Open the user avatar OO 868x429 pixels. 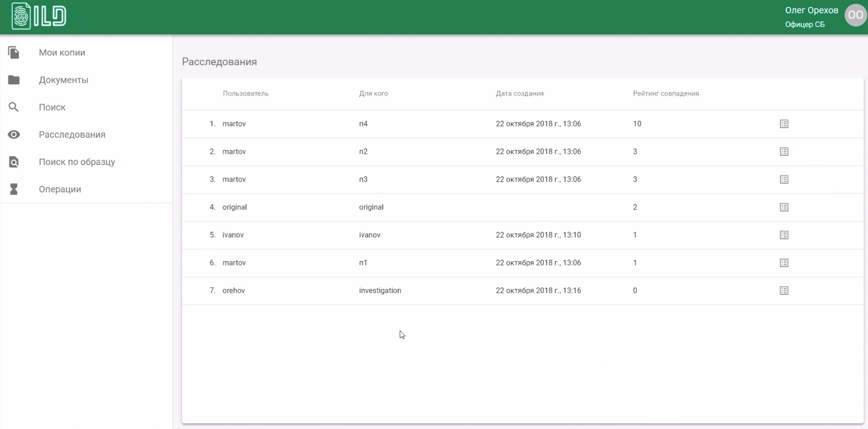855,15
